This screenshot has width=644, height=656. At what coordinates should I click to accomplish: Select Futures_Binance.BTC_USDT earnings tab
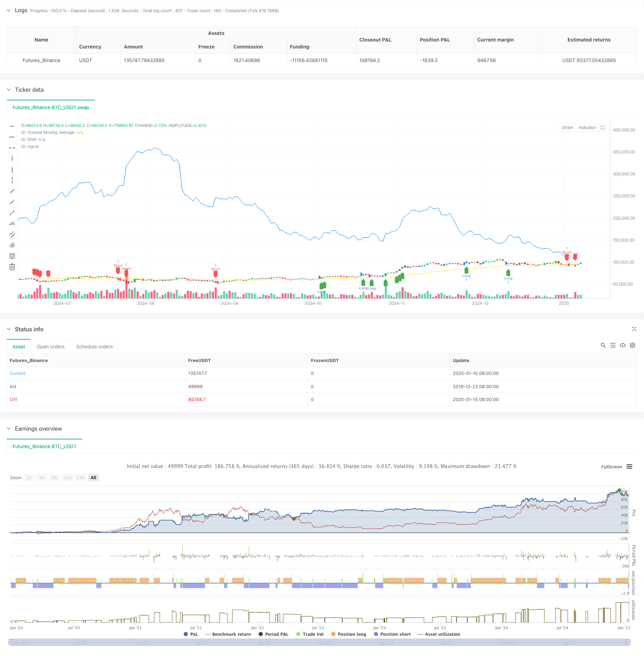tap(45, 446)
